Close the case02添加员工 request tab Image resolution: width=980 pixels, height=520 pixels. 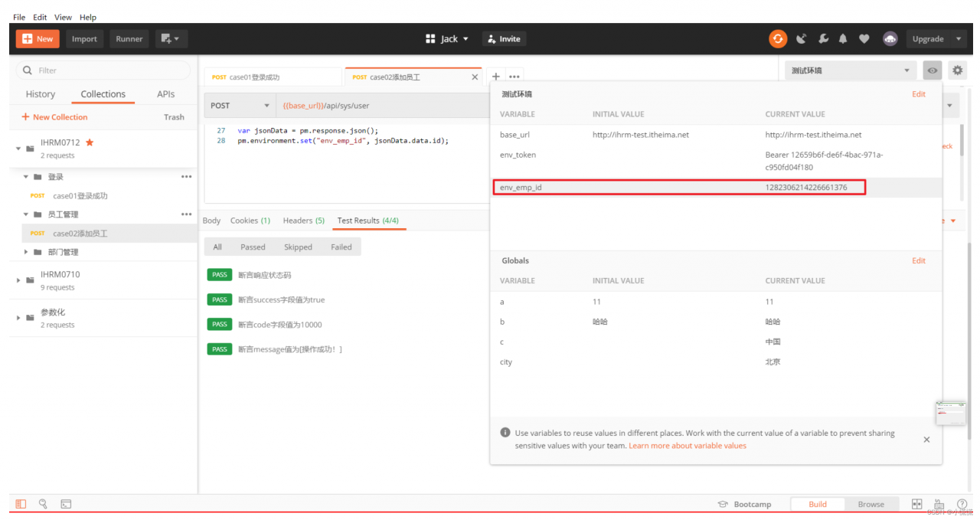475,77
